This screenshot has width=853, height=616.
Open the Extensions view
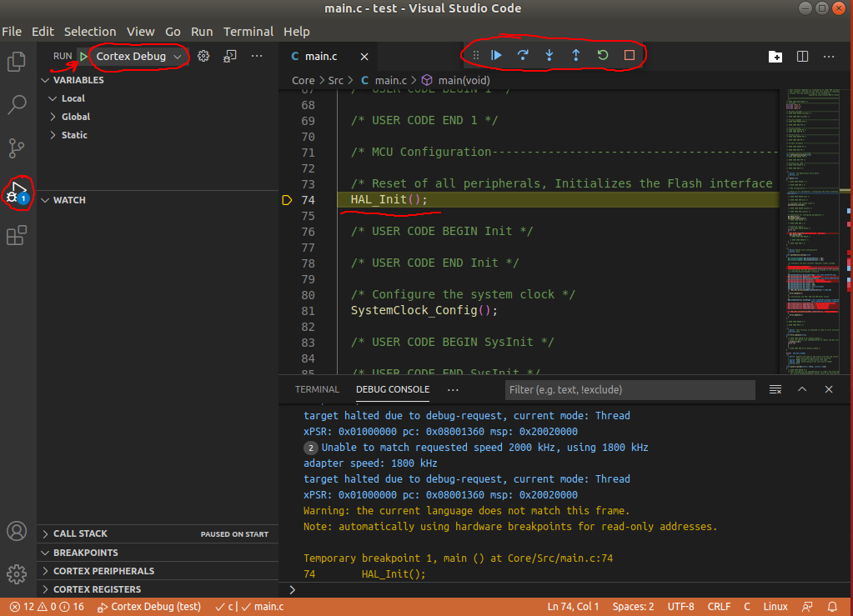pyautogui.click(x=17, y=235)
